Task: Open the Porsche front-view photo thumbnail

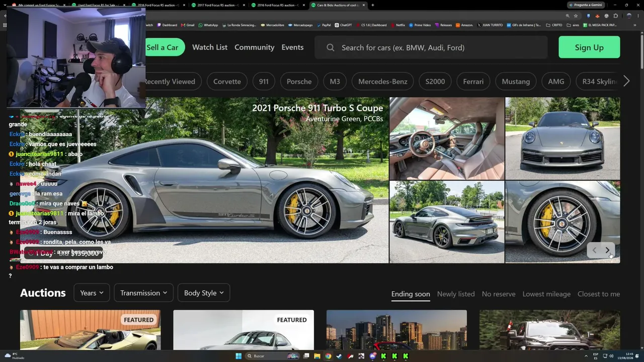Action: (x=562, y=138)
